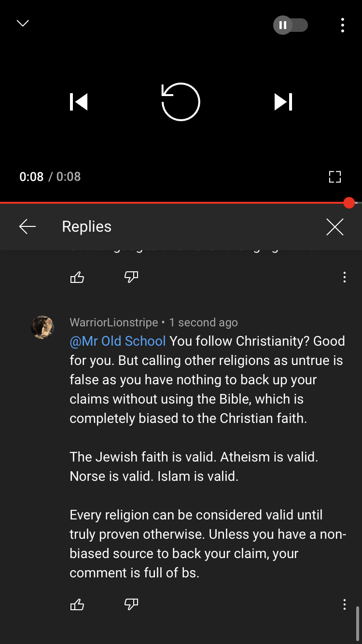The height and width of the screenshot is (644, 362).
Task: Toggle the autoplay switch
Action: click(x=290, y=25)
